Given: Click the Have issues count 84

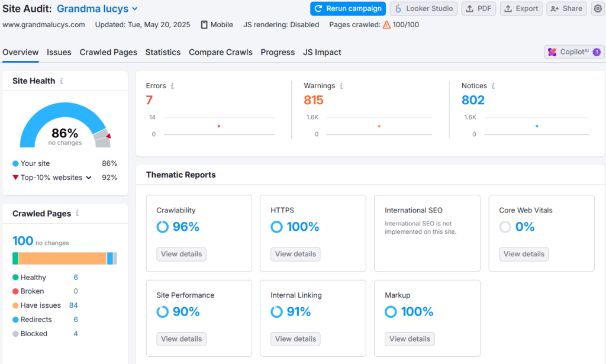Looking at the screenshot, I should click(x=73, y=305).
